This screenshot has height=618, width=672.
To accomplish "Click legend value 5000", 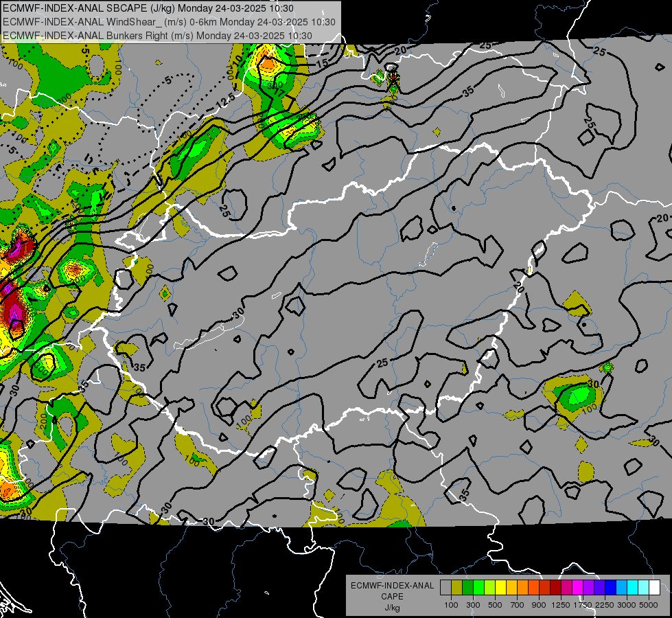I will point(649,605).
